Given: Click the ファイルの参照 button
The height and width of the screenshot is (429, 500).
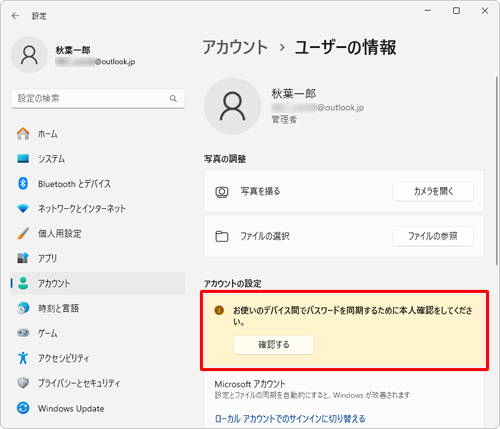Looking at the screenshot, I should tap(433, 236).
